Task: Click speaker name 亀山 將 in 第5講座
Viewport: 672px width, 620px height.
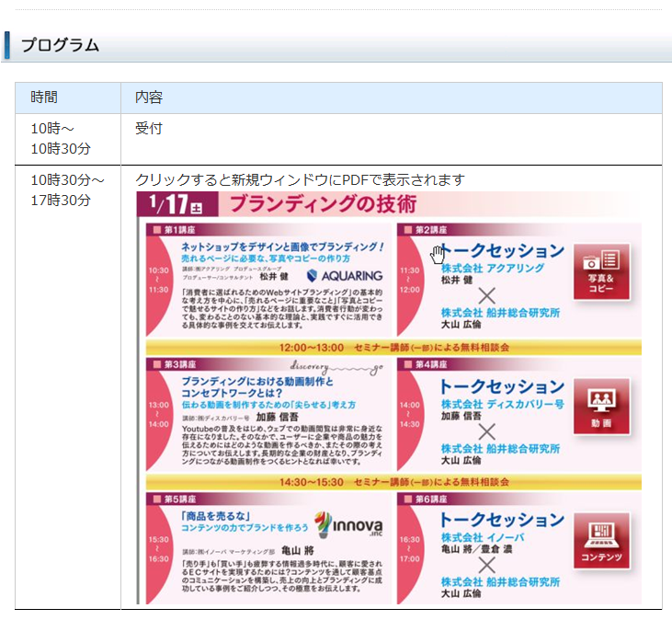Action: coord(298,550)
